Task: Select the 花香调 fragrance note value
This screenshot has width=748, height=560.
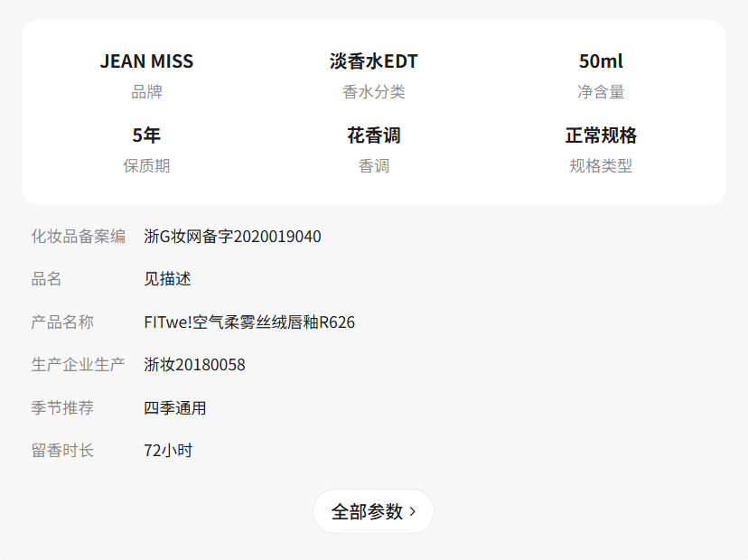Action: [x=373, y=135]
